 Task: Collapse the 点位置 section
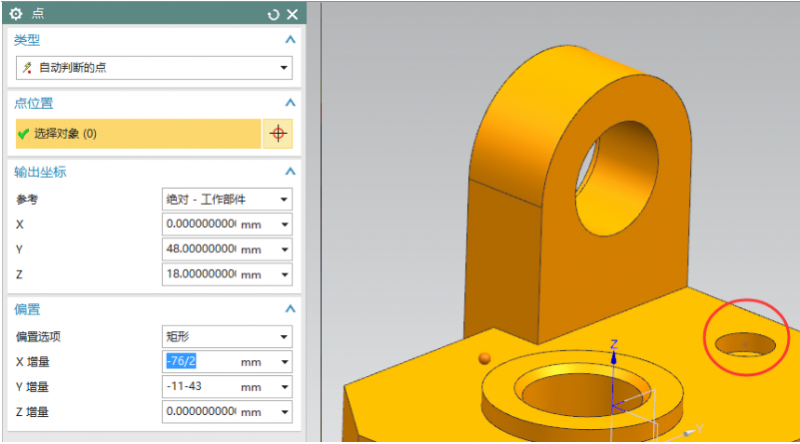pos(290,103)
